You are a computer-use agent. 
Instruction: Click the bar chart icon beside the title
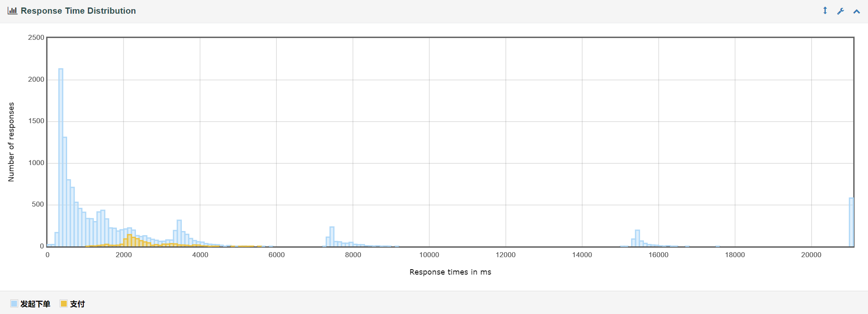coord(12,11)
